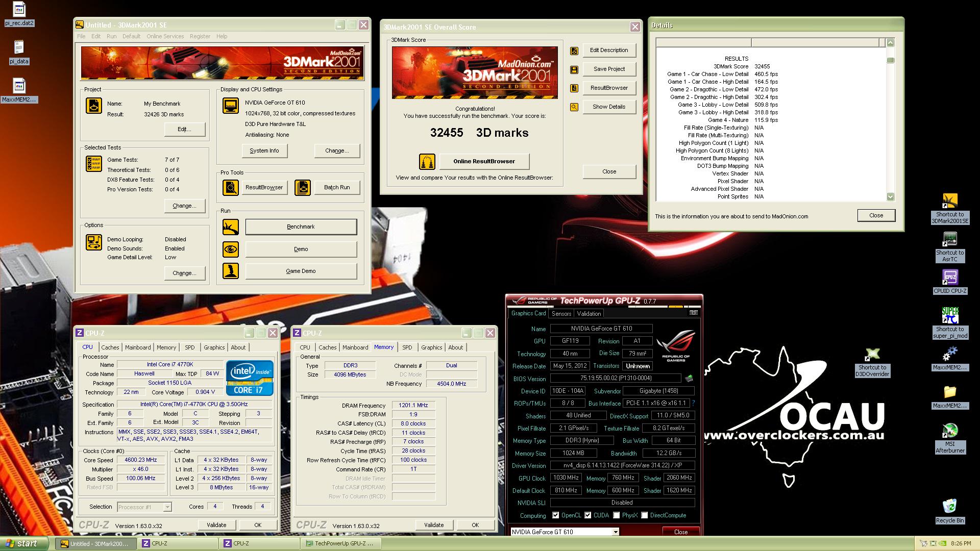Click the Batch Run button
Screen dimensions: 980x551
pos(336,187)
